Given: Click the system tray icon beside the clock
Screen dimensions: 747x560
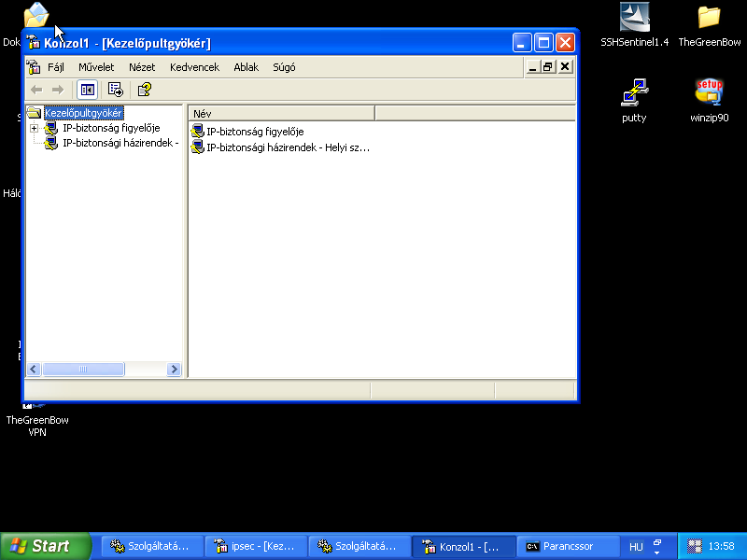Looking at the screenshot, I should tap(695, 546).
